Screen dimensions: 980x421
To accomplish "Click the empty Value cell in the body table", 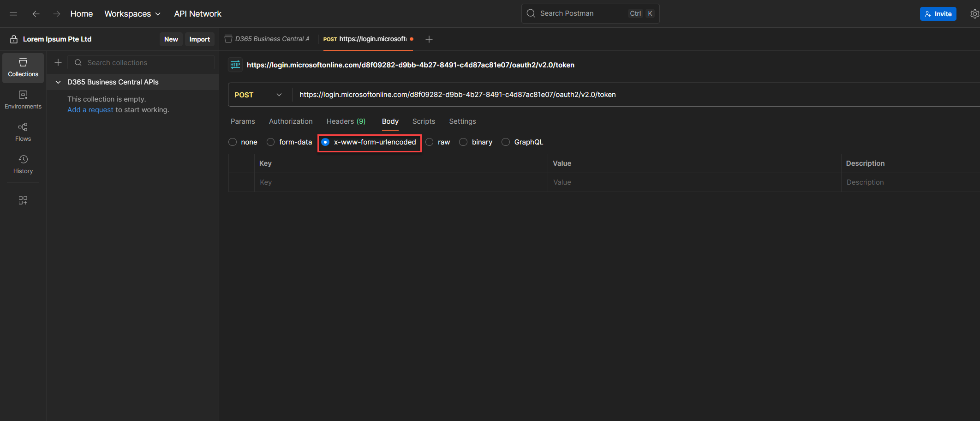I will pos(694,182).
